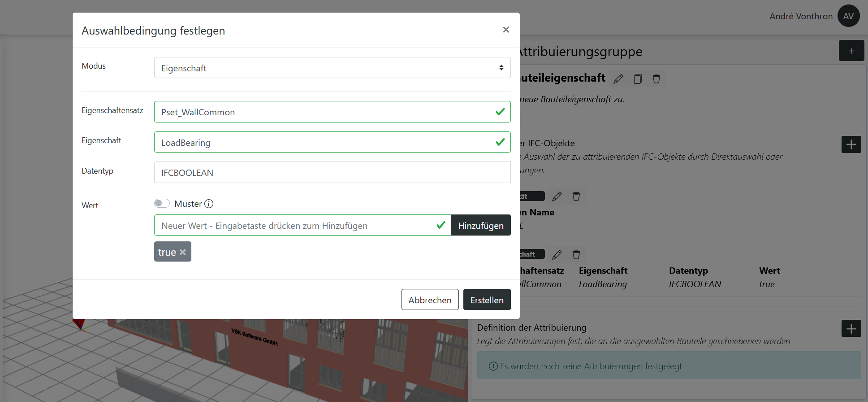Edit the Name selection condition
Viewport: 868px width, 402px height.
point(557,197)
